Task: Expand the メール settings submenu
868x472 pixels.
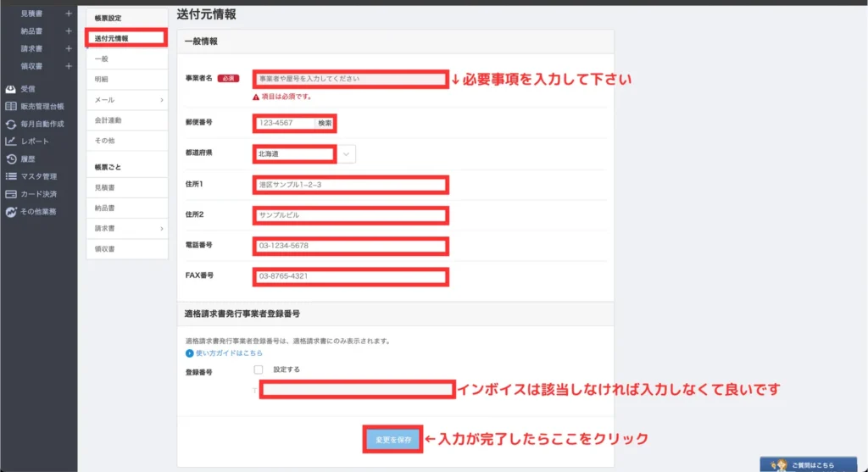Action: tap(161, 100)
